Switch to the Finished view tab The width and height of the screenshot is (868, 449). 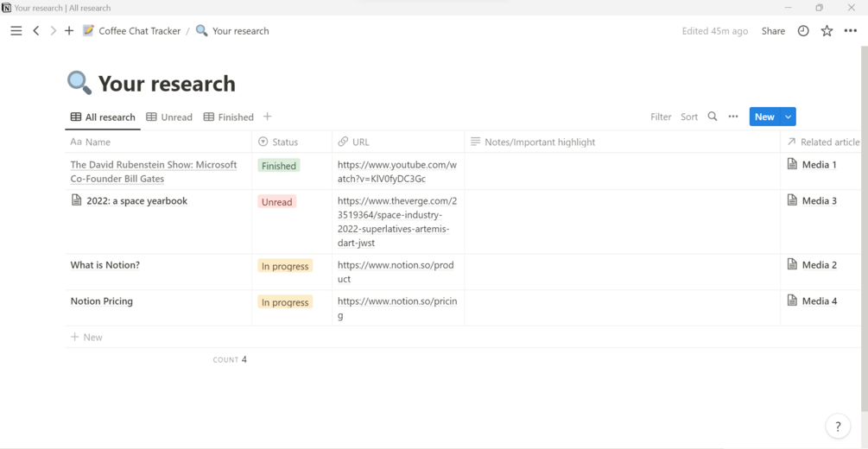(x=229, y=117)
